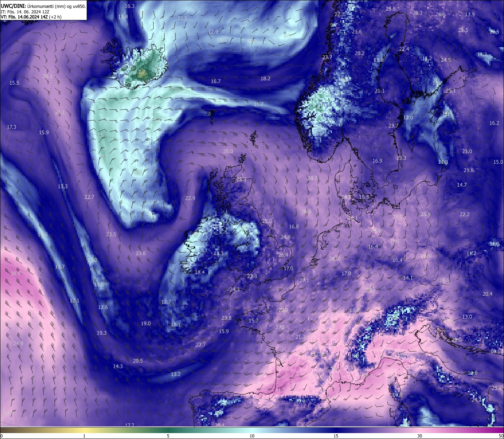
Task: Select the 16.7 value on the map
Action: pos(216,82)
